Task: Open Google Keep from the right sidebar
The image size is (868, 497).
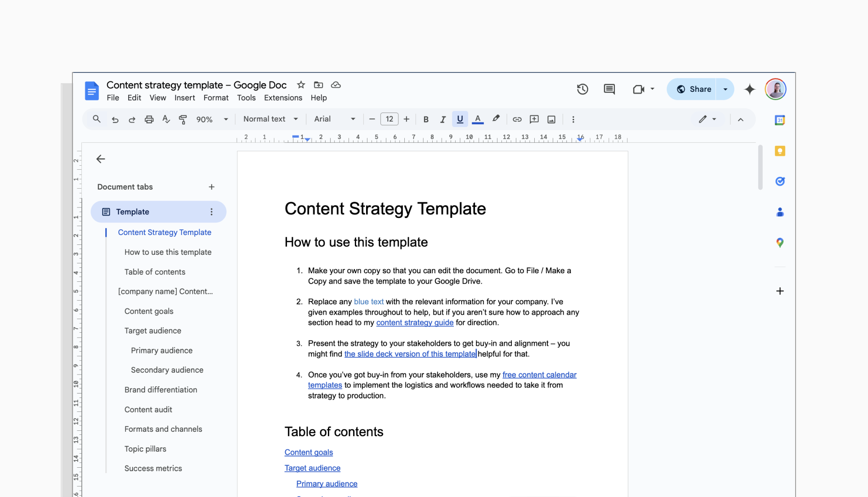Action: tap(780, 151)
